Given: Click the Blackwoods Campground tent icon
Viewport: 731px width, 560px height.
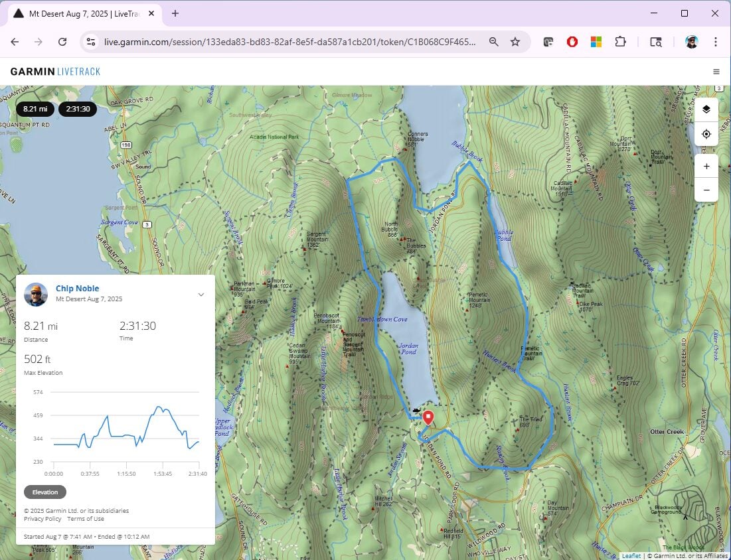Looking at the screenshot, I should [x=685, y=517].
